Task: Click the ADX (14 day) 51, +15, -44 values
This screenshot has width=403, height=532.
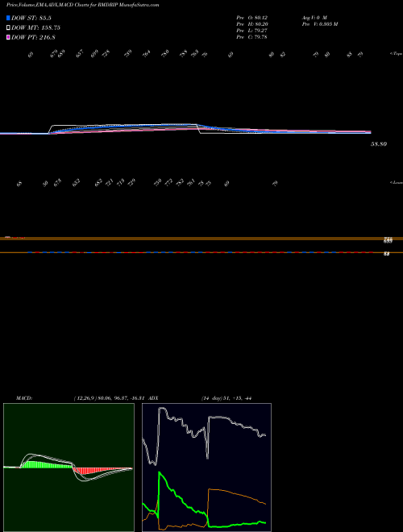Action: (226, 398)
